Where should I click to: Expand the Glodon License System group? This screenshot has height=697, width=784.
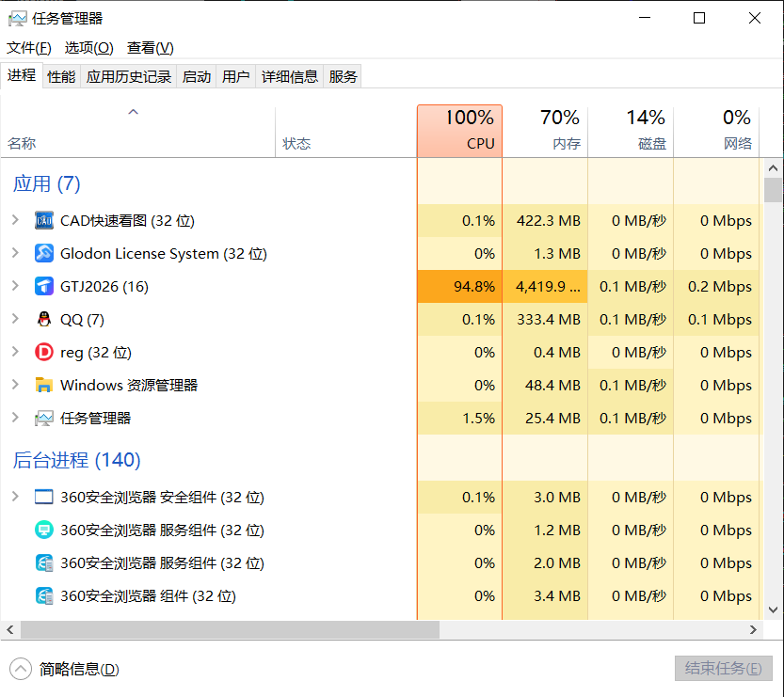pos(15,253)
